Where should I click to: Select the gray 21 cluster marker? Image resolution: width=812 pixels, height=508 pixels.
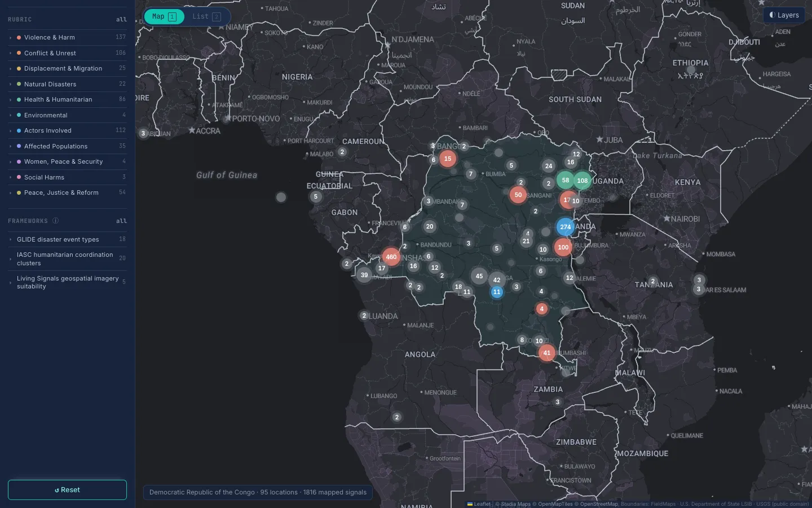click(x=526, y=241)
